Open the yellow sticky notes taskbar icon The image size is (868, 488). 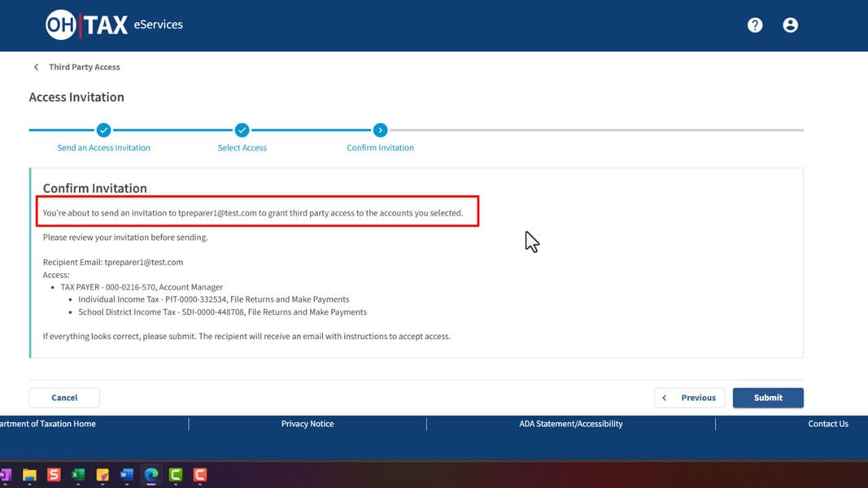coord(103,475)
